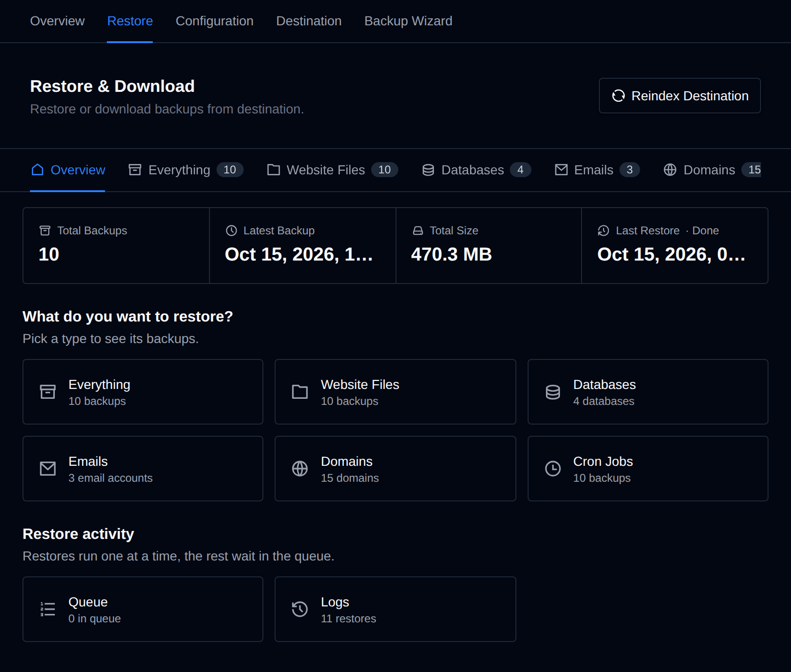Open the Domains 15 domains card
791x672 pixels.
coord(395,469)
